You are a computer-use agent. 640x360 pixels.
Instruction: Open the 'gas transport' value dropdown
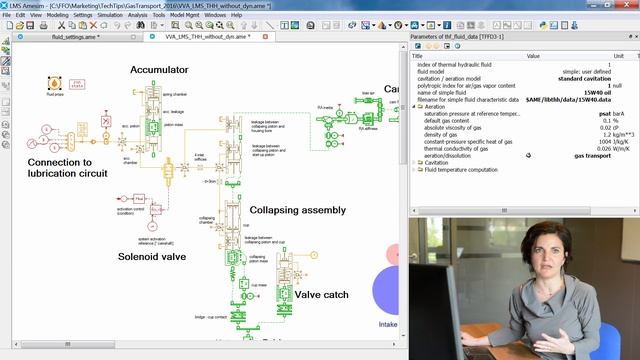pos(592,156)
